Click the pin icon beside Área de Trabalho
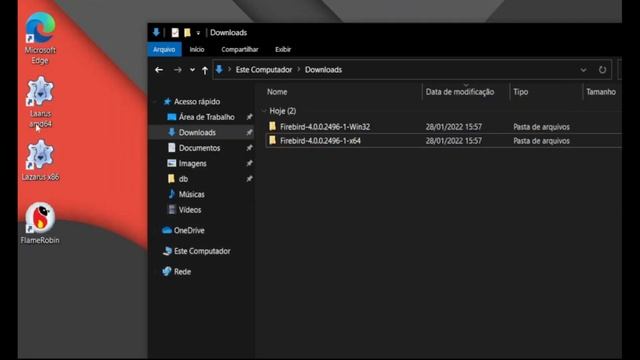The height and width of the screenshot is (360, 640). tap(249, 117)
